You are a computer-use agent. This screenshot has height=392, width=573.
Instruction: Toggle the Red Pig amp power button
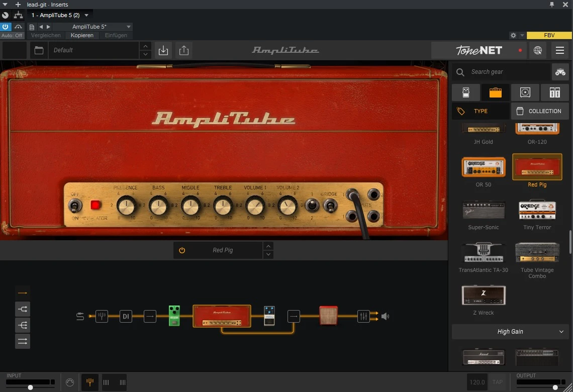182,250
